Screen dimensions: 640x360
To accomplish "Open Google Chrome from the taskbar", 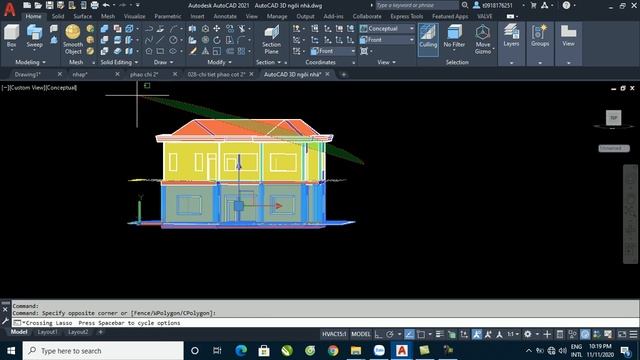I will 333,351.
